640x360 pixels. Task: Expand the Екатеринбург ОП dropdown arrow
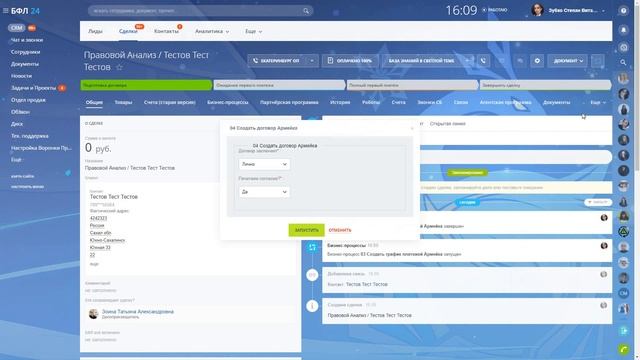[x=312, y=61]
